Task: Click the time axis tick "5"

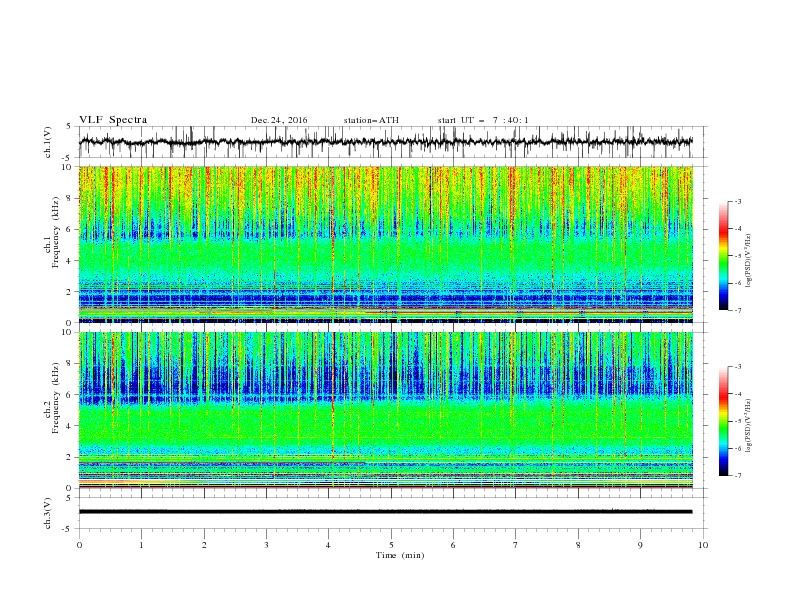Action: coord(391,545)
